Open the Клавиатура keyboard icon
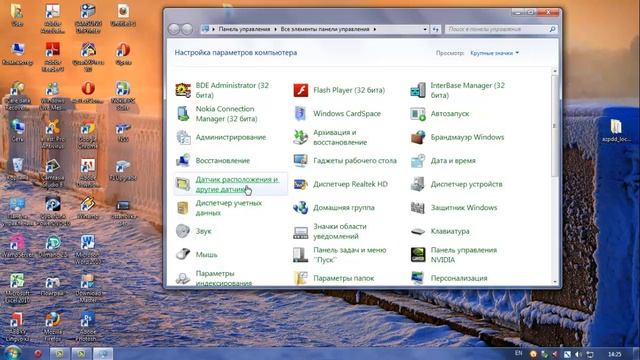Viewport: 640px width, 360px height. click(418, 231)
